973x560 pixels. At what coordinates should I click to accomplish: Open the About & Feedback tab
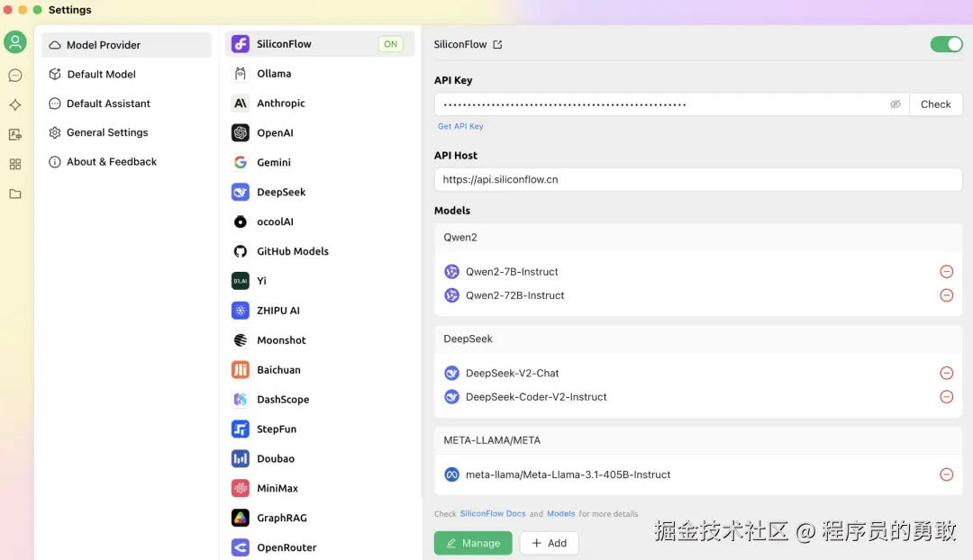click(127, 162)
